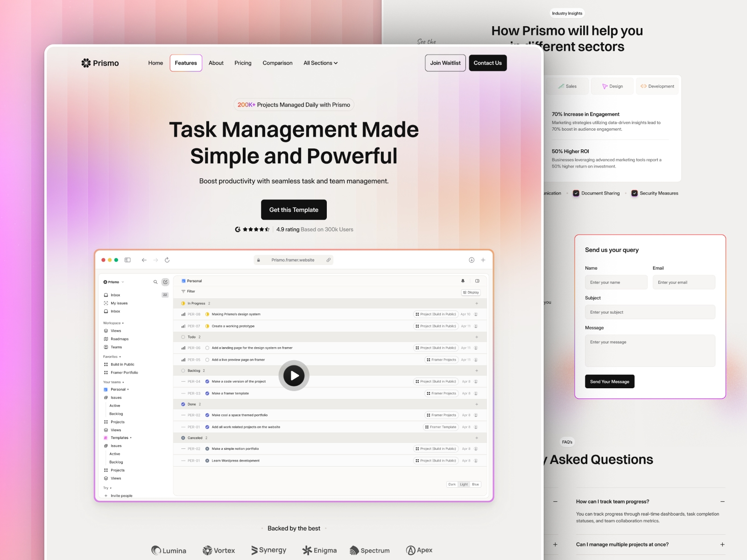Toggle the Security Measures checkbox
This screenshot has height=560, width=747.
(634, 193)
